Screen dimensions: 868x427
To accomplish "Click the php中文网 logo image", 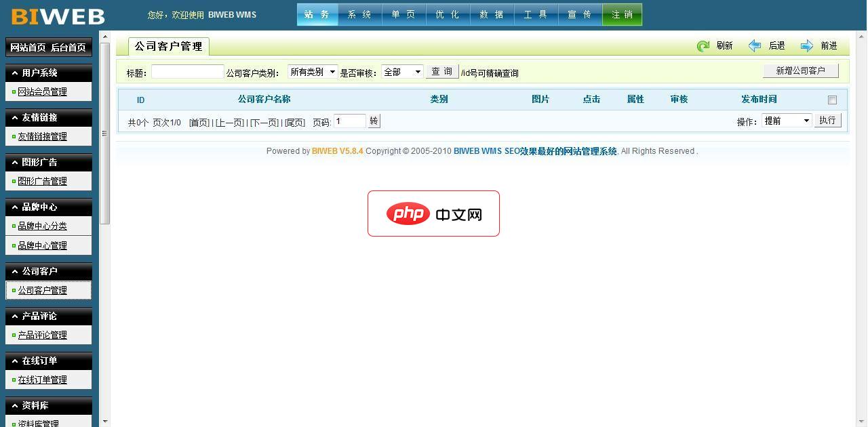I will (433, 213).
